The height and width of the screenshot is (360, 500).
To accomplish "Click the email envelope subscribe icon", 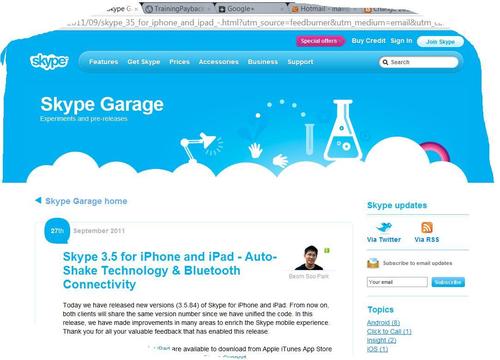I will click(x=373, y=263).
